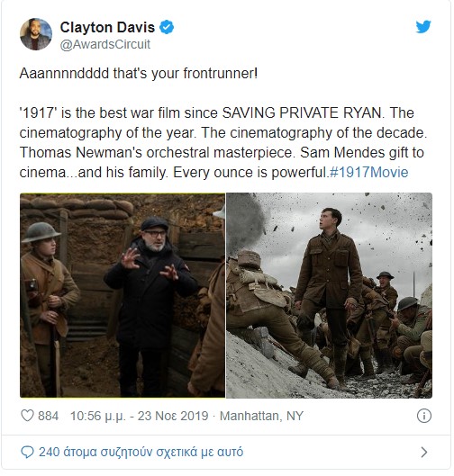Click the tweet text about Sam Mendes
The image size is (454, 476).
(362, 152)
